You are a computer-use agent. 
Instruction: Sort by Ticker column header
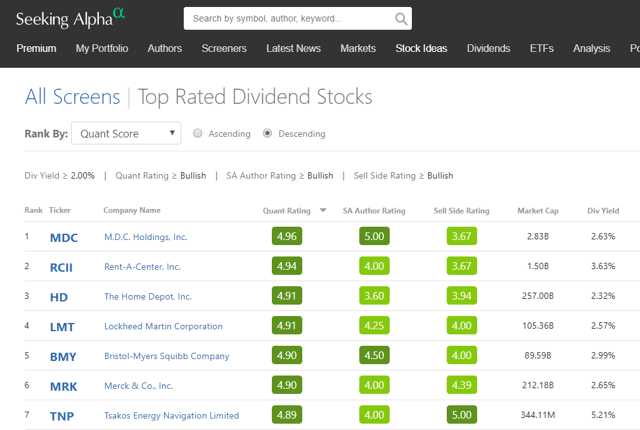(x=60, y=210)
